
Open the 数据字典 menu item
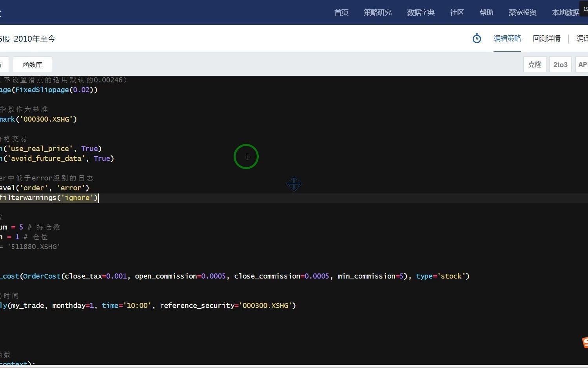click(x=421, y=13)
